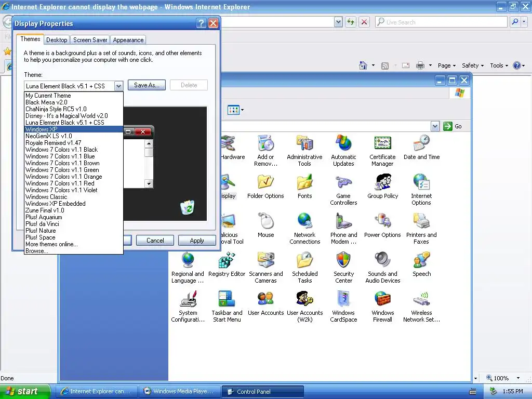
Task: Open the Group Policy icon
Action: [x=383, y=186]
